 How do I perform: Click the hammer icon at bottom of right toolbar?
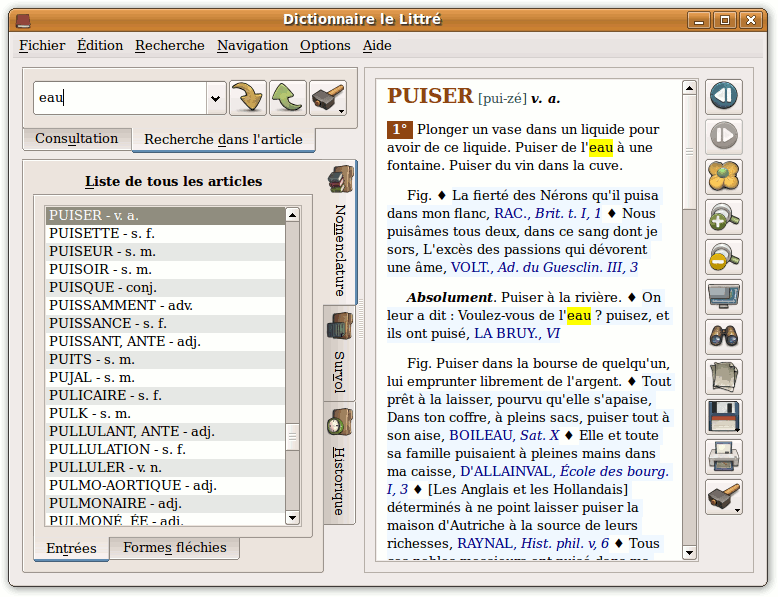(724, 497)
